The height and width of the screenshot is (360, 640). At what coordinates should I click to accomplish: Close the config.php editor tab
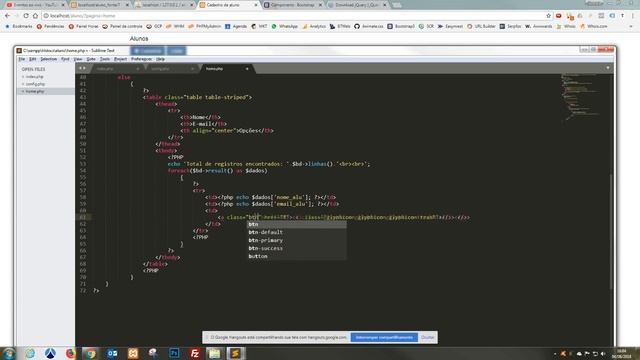pos(192,69)
